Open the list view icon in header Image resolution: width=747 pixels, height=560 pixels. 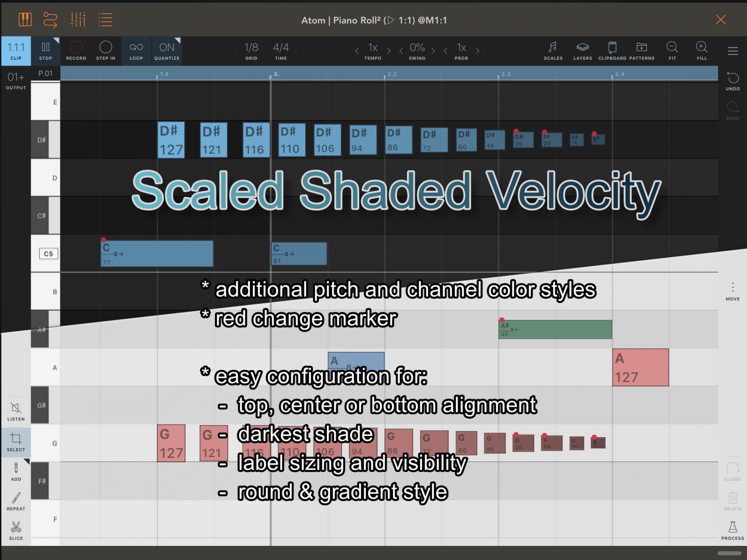tap(105, 19)
